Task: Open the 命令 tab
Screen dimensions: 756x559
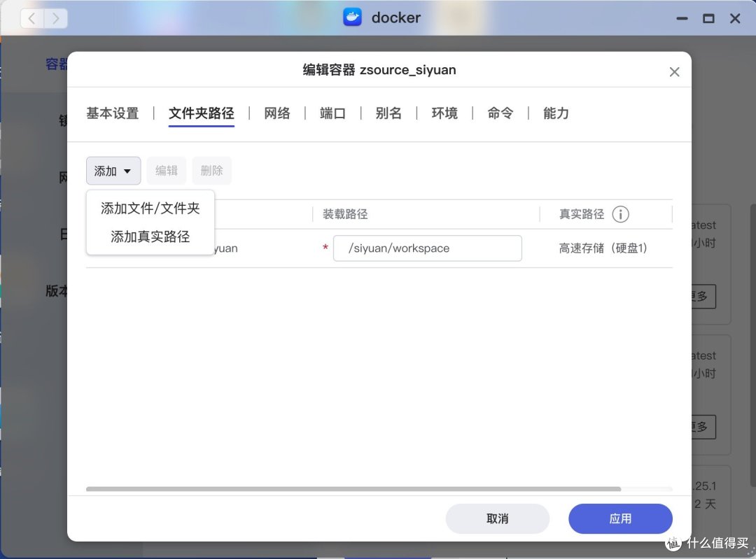Action: click(x=500, y=113)
